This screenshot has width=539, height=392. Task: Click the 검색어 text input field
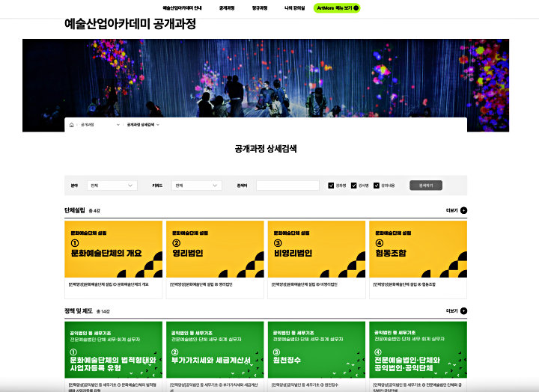coord(287,186)
